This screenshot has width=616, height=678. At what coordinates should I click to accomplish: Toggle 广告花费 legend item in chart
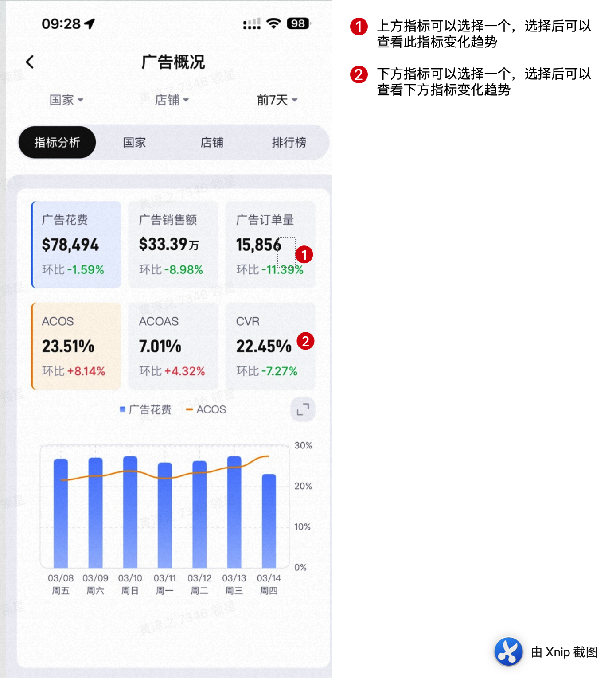pos(146,409)
